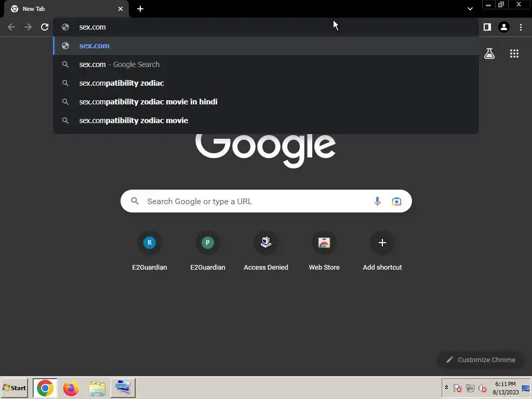Screen dimensions: 532x399
Task: Click the Customize Chrome button
Action: click(x=481, y=360)
